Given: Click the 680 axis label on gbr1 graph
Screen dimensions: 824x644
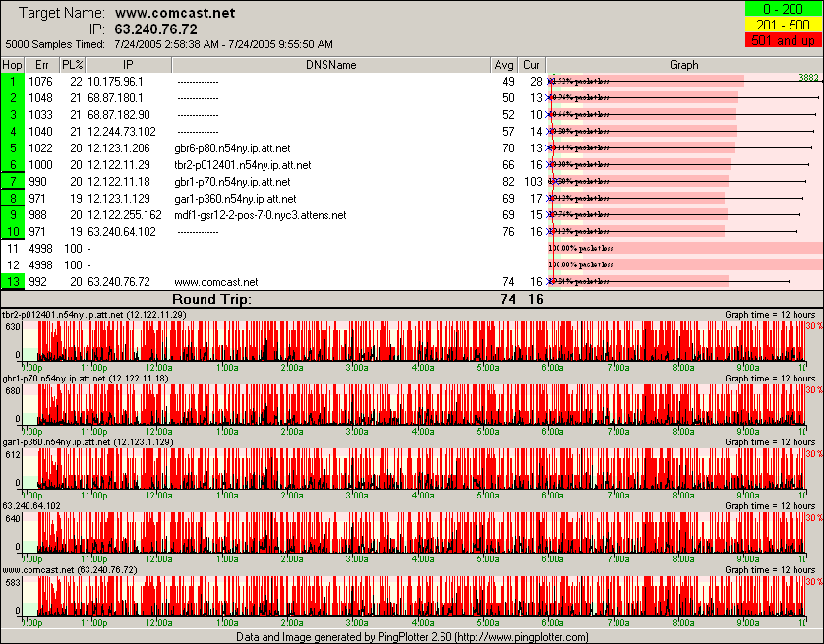Looking at the screenshot, I should tap(13, 391).
